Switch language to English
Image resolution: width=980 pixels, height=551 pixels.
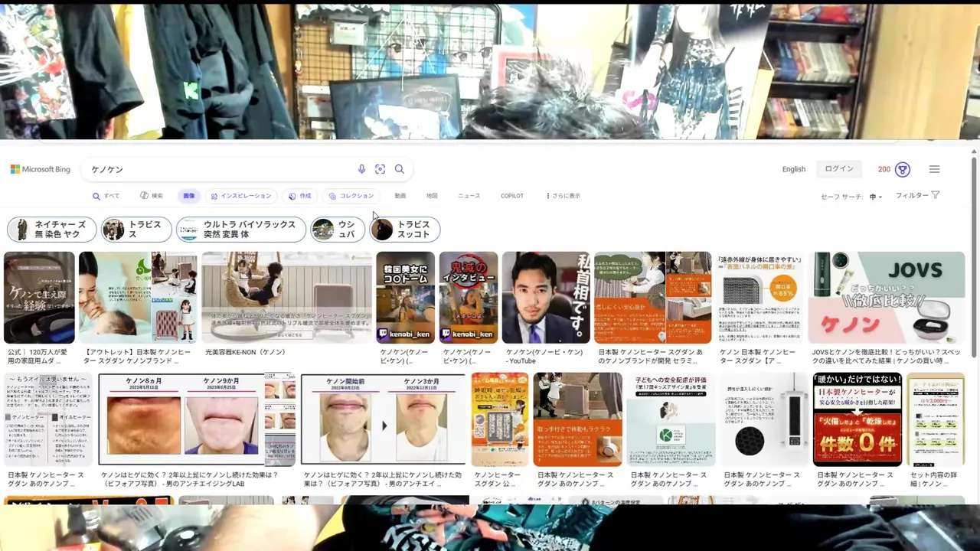point(793,169)
